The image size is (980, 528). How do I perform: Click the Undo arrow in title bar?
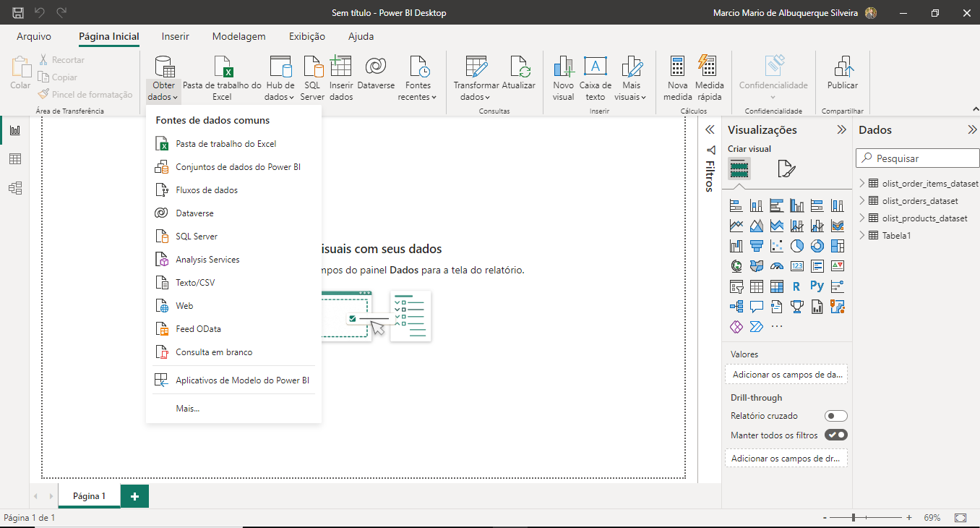point(40,13)
